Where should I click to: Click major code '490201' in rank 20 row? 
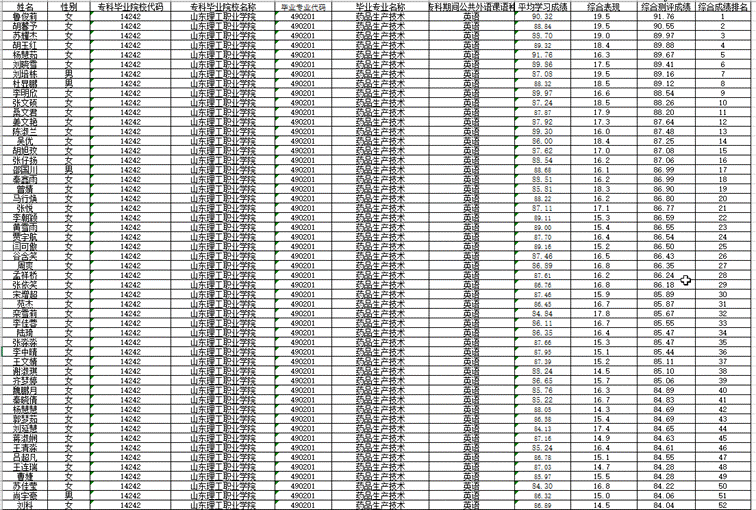[x=303, y=199]
